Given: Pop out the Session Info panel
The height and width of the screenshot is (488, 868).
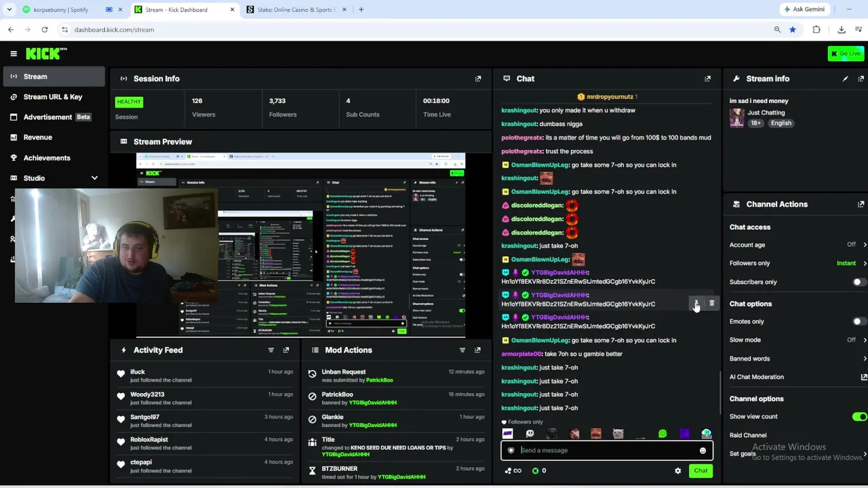Looking at the screenshot, I should pos(478,79).
